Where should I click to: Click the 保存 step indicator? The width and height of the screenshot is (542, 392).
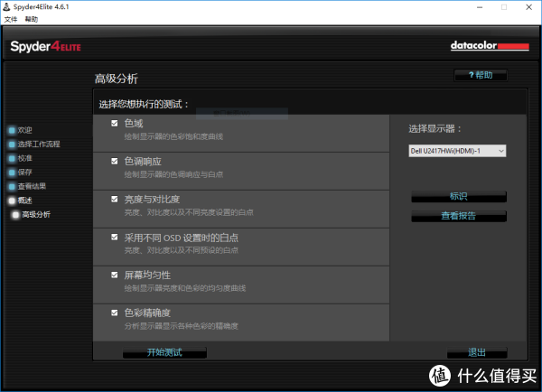pos(12,172)
